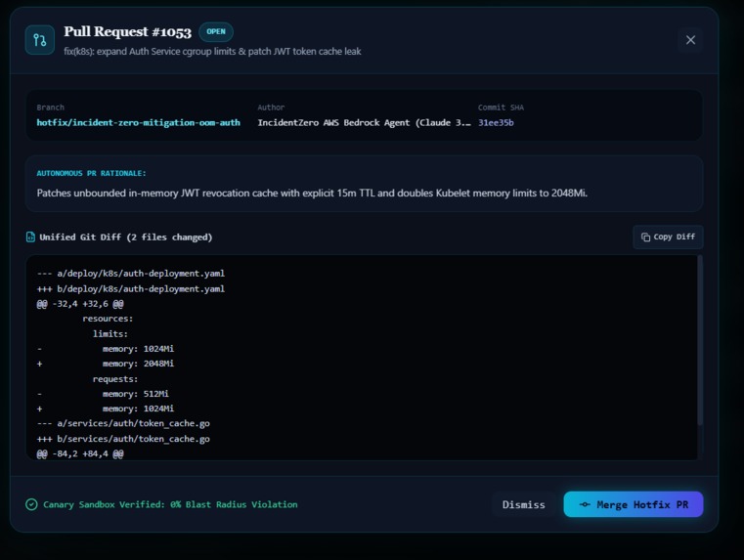Click the Canary Sandbox Verified checkmark icon
Image resolution: width=744 pixels, height=560 pixels.
click(x=31, y=504)
